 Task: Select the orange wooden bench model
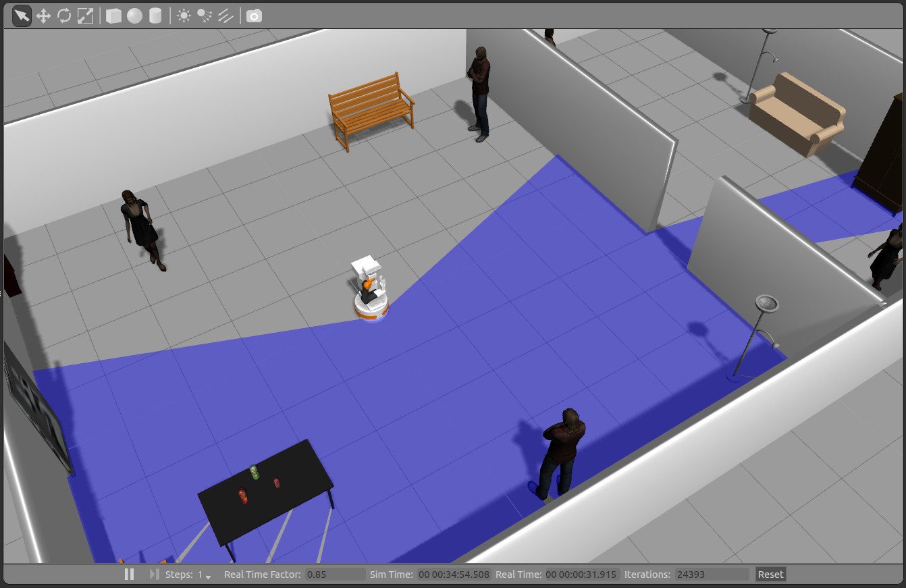(x=371, y=110)
